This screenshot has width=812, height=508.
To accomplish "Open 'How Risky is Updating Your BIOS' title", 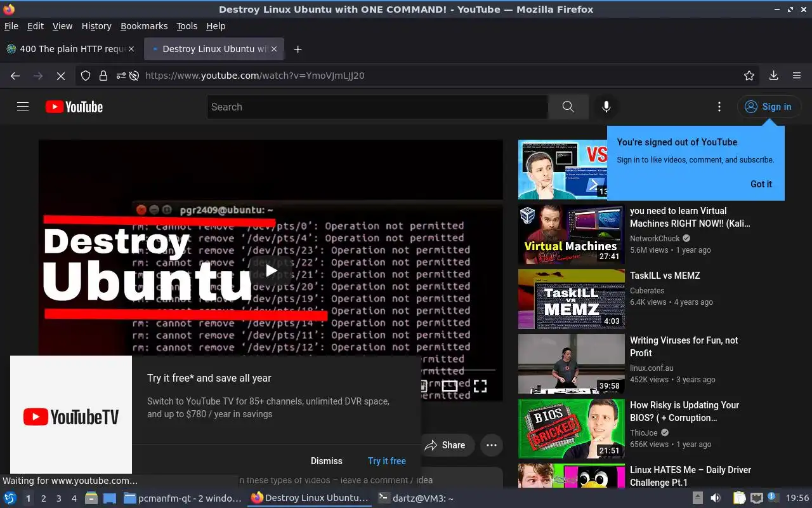I will click(x=684, y=411).
